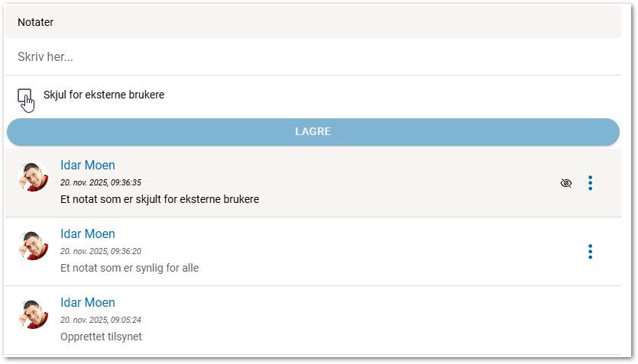Viewport: 638px width, 364px height.
Task: Click the "Skjul for eksterne brukere" label text
Action: 104,95
